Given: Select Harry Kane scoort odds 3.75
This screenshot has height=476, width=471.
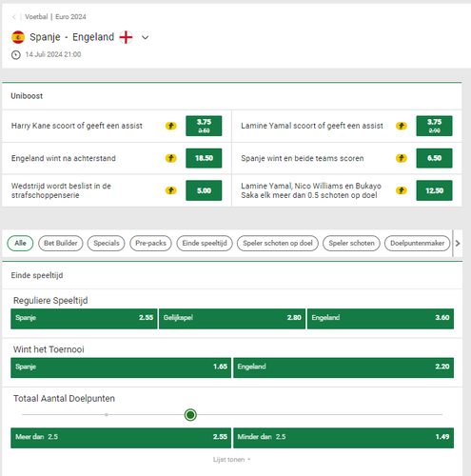Looking at the screenshot, I should click(204, 126).
